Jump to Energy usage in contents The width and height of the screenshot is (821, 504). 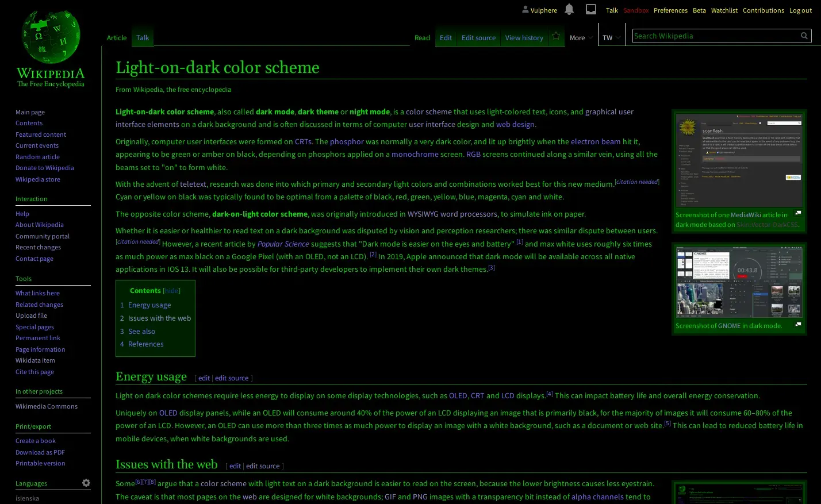[x=149, y=305]
